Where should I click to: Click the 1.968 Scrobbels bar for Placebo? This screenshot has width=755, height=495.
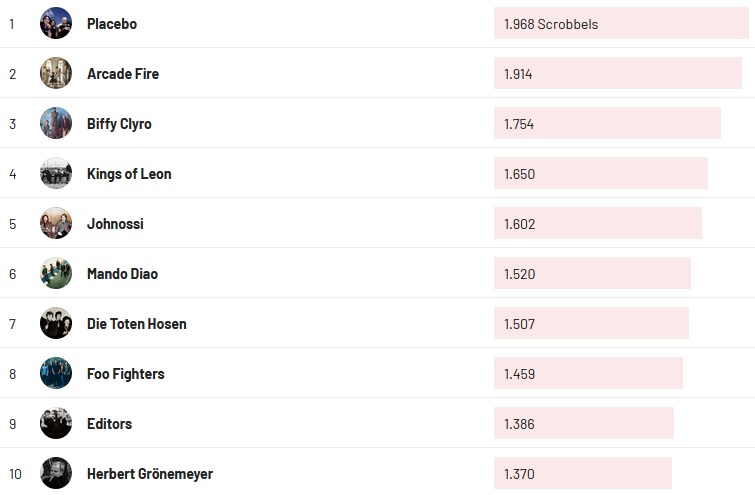(x=620, y=23)
